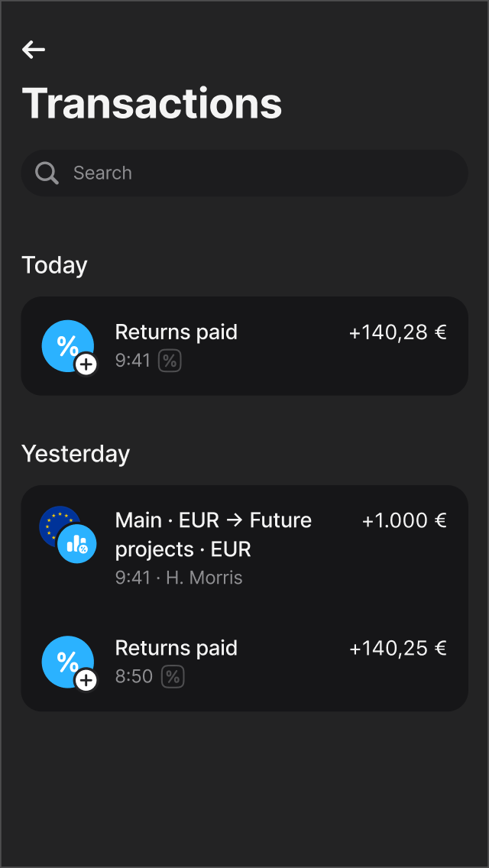This screenshot has width=489, height=868.
Task: Click the +140,28 € amount
Action: point(397,332)
